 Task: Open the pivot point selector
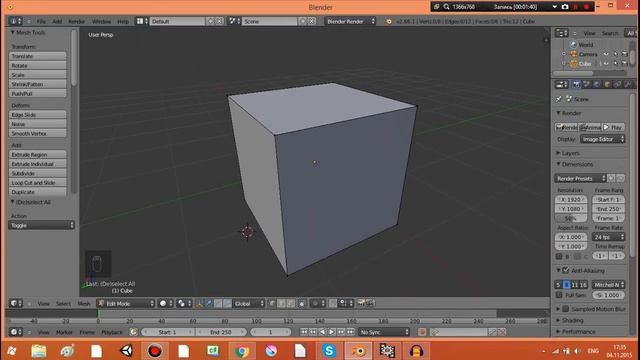184,303
